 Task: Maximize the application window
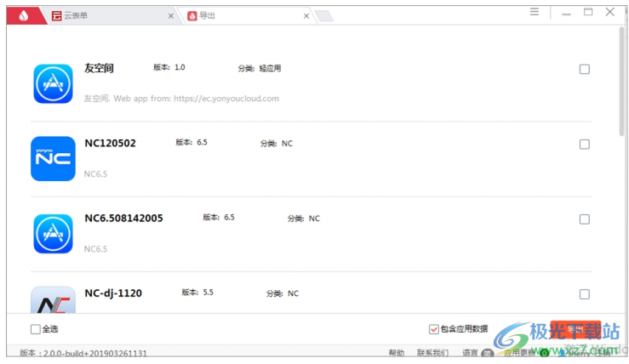(588, 12)
